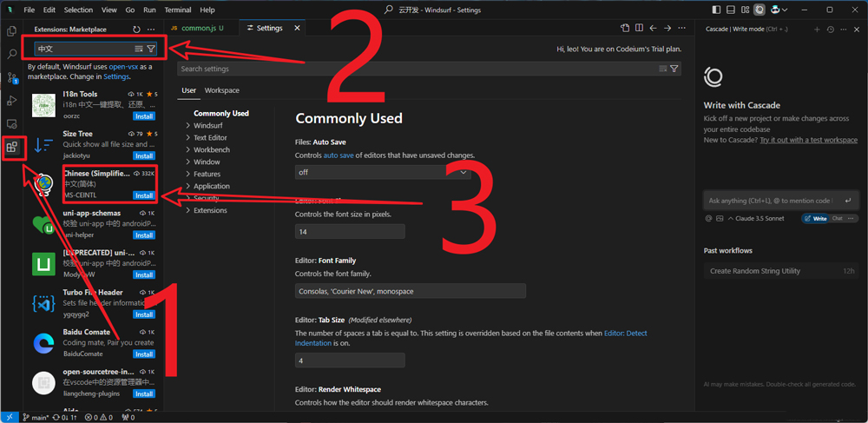
Task: Switch to the Workspace settings tab
Action: pyautogui.click(x=221, y=90)
